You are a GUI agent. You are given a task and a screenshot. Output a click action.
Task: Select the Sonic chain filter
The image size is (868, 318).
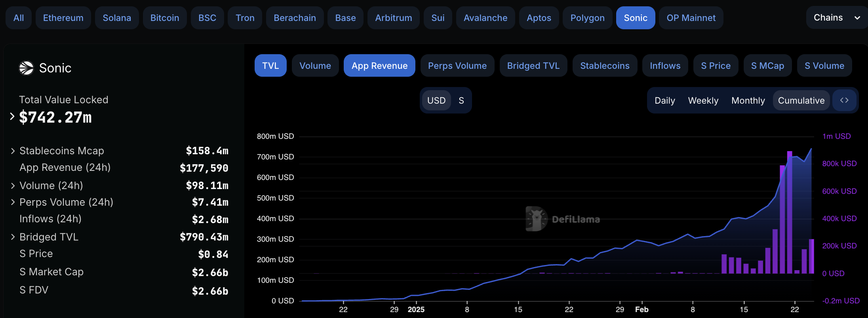636,18
